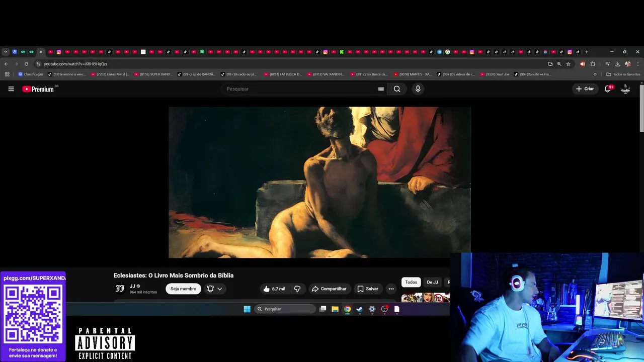Click the video player painting frame
644x362 pixels.
(x=319, y=182)
